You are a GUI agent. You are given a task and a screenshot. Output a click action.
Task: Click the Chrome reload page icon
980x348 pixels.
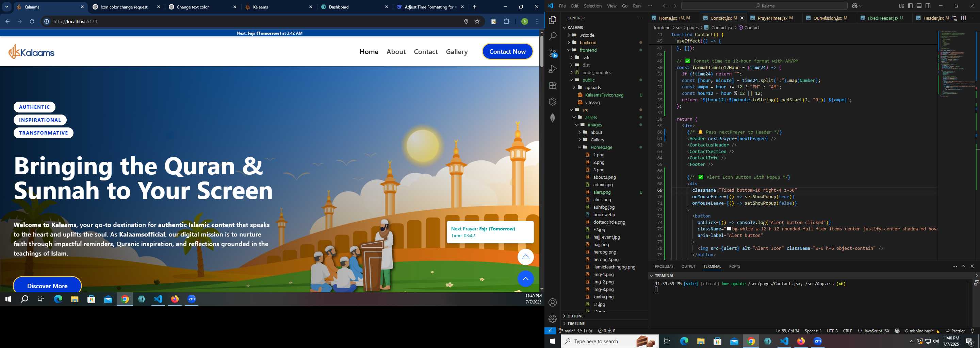click(32, 22)
